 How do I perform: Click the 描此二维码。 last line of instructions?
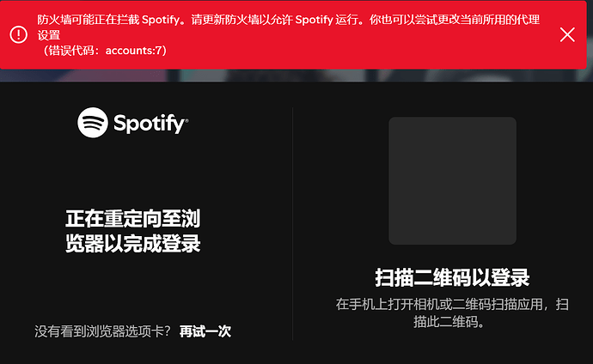449,322
